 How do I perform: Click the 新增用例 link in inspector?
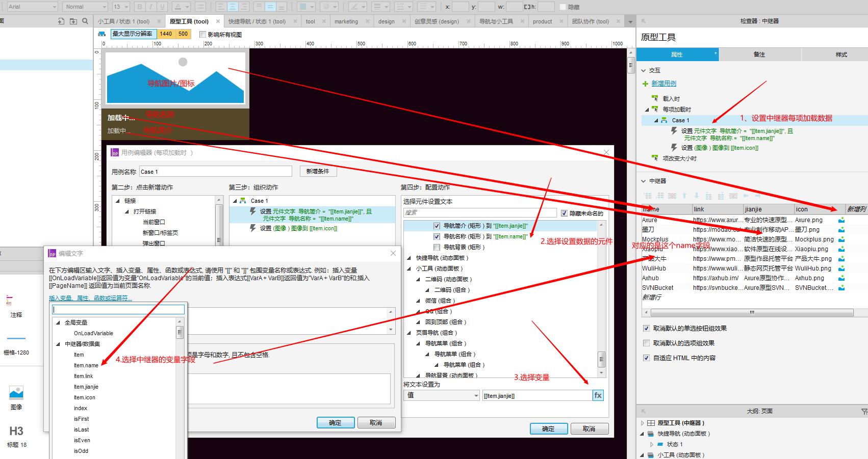point(663,84)
